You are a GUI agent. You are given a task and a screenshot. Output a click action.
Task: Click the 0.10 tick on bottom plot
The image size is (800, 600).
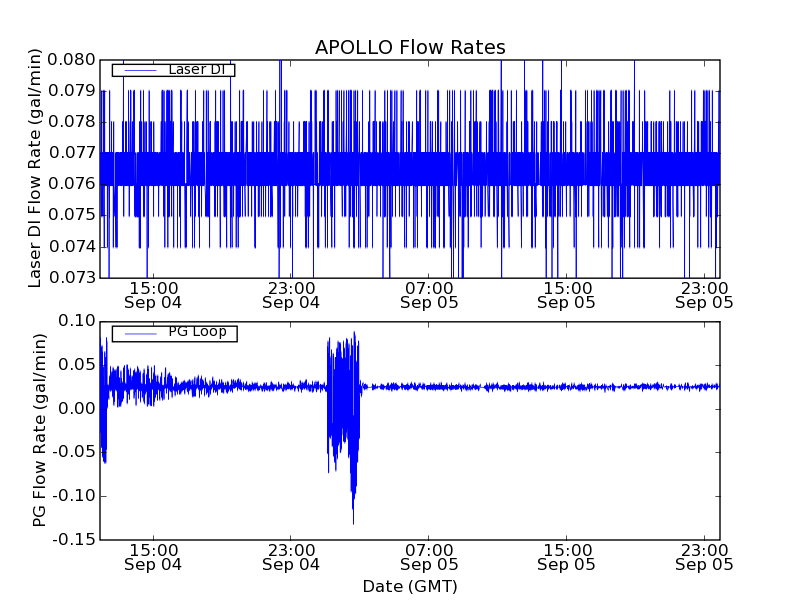coord(78,321)
